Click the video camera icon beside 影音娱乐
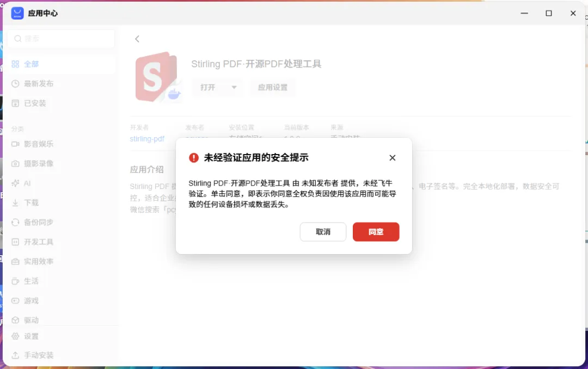Image resolution: width=588 pixels, height=369 pixels. tap(15, 144)
